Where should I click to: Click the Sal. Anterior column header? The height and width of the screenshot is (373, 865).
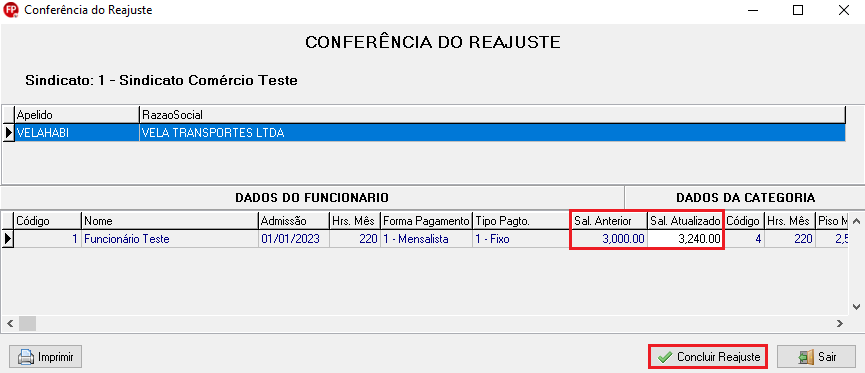pyautogui.click(x=608, y=221)
